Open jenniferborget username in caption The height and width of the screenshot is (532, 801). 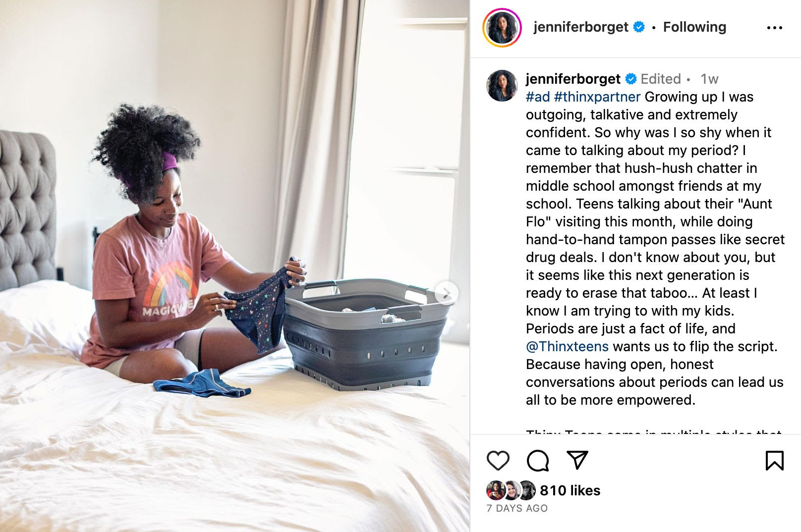[573, 79]
